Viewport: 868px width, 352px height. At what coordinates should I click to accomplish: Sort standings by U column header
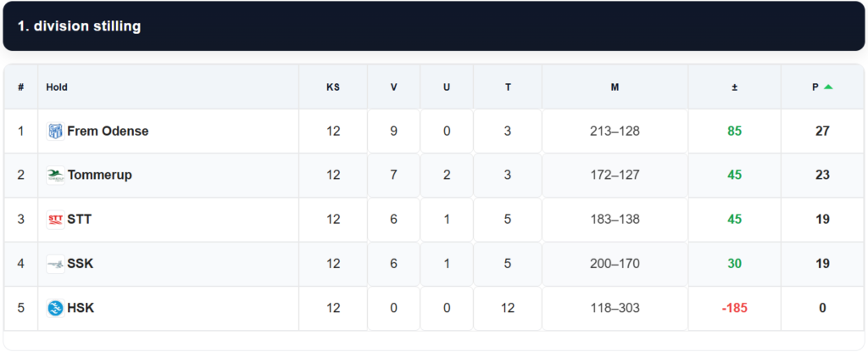coord(447,87)
